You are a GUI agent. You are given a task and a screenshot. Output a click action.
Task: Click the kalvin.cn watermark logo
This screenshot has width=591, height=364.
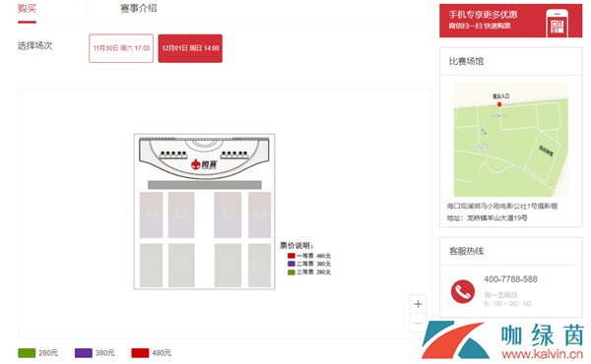(x=502, y=340)
